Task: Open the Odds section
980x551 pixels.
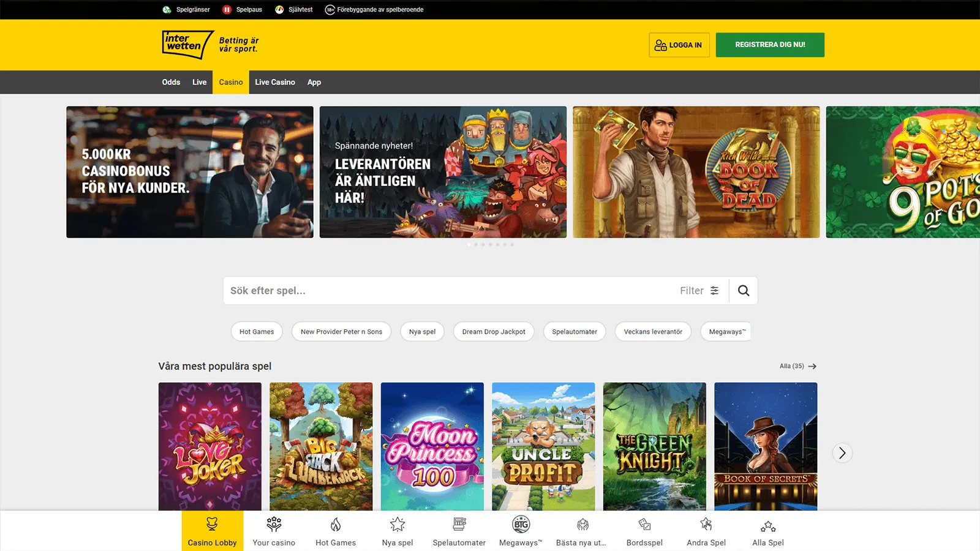Action: (171, 82)
